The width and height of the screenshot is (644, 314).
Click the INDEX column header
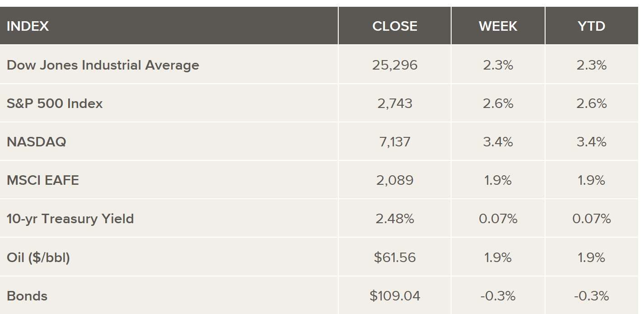28,26
